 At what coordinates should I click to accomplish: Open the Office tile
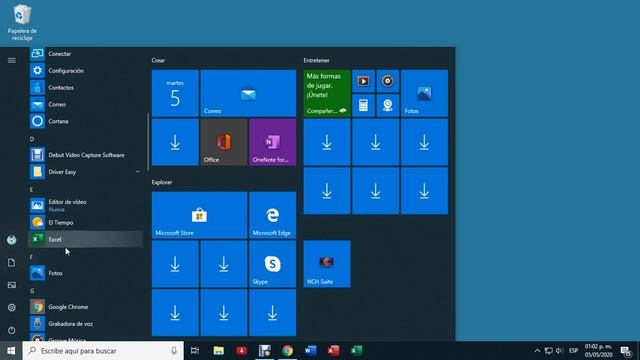224,142
